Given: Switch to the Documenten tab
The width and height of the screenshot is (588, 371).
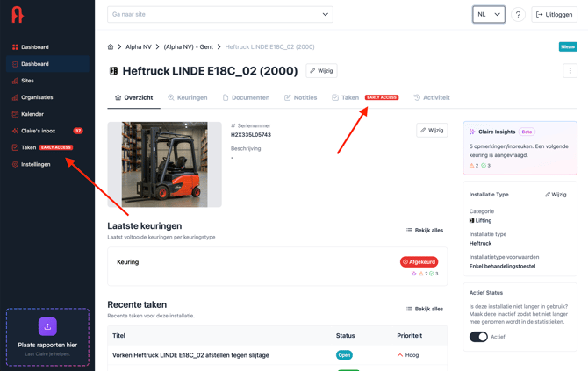Looking at the screenshot, I should [x=246, y=98].
